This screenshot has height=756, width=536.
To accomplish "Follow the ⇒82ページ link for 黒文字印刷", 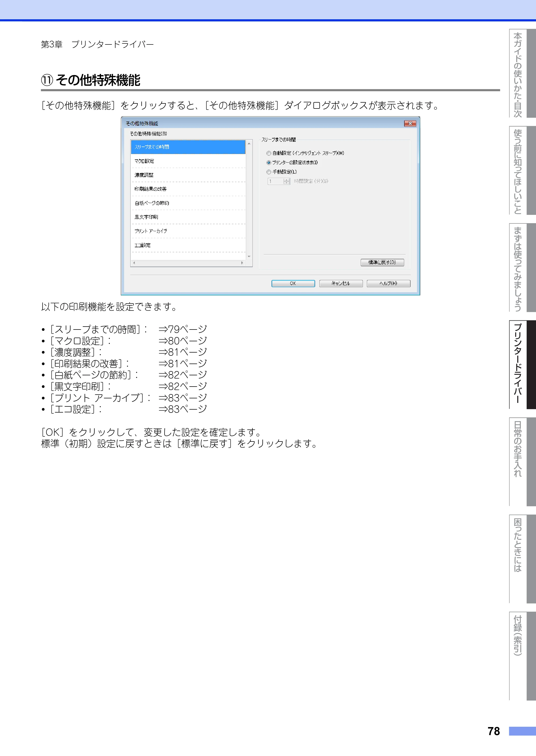I will pos(183,386).
